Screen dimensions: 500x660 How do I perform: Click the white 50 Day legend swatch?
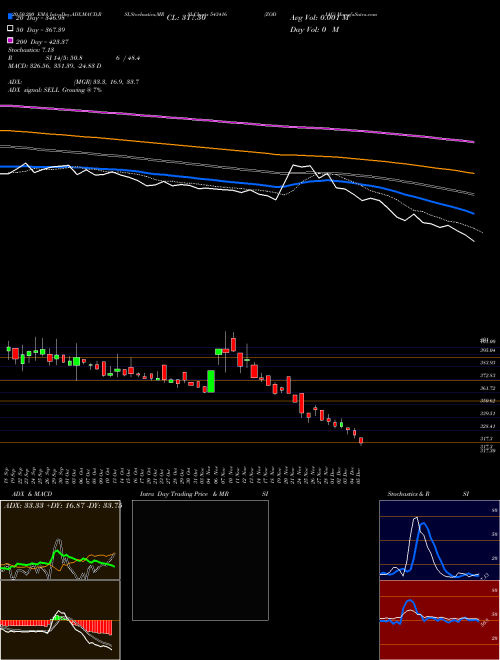(x=10, y=29)
